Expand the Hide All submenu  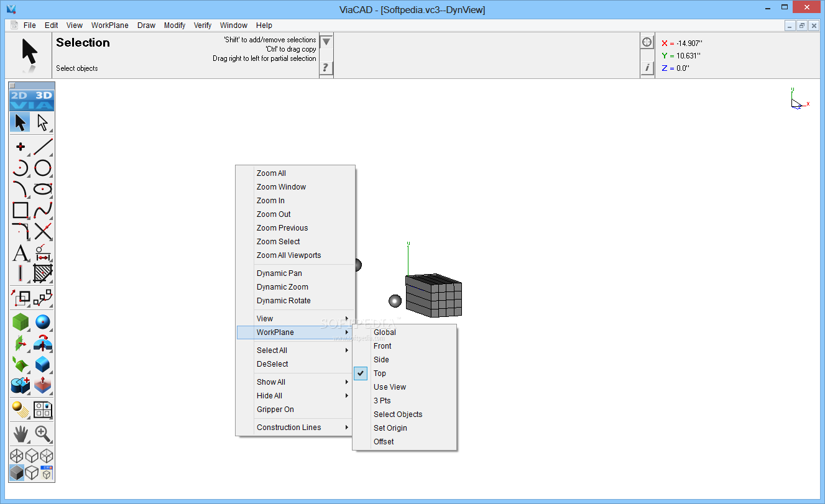[295, 396]
